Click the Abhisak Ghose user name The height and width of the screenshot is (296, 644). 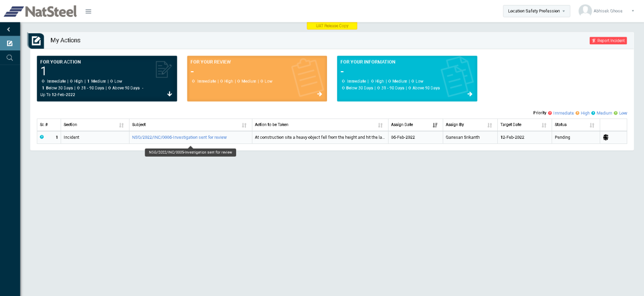pyautogui.click(x=608, y=11)
